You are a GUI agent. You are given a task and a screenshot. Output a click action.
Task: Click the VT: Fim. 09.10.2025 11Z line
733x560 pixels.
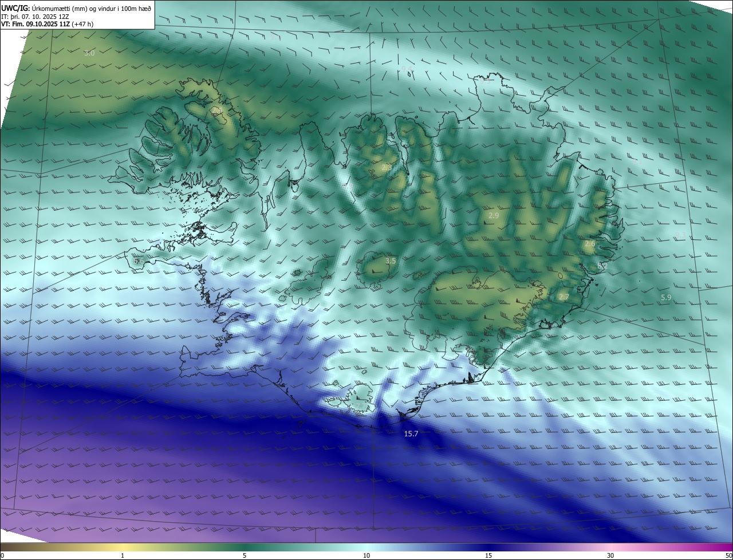tap(47, 24)
